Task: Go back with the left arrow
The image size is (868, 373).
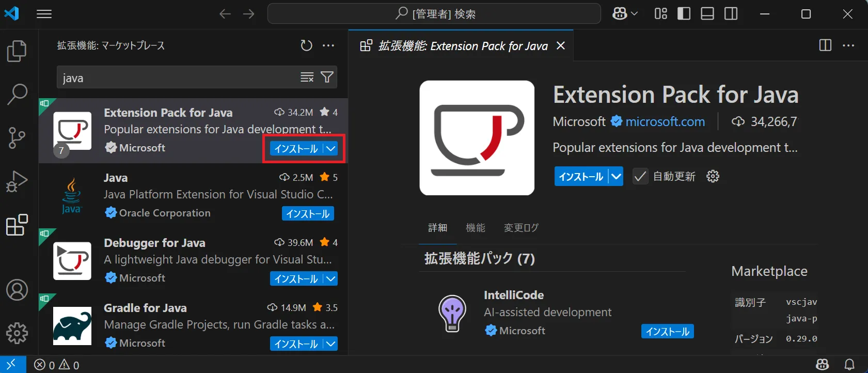Action: 225,14
